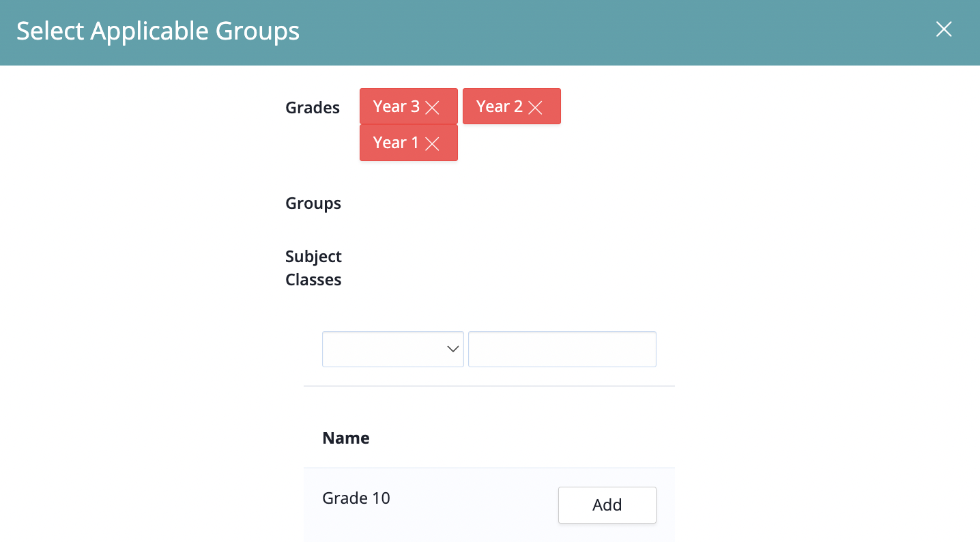Image resolution: width=980 pixels, height=542 pixels.
Task: Expand the dropdown using its chevron arrow
Action: [452, 349]
